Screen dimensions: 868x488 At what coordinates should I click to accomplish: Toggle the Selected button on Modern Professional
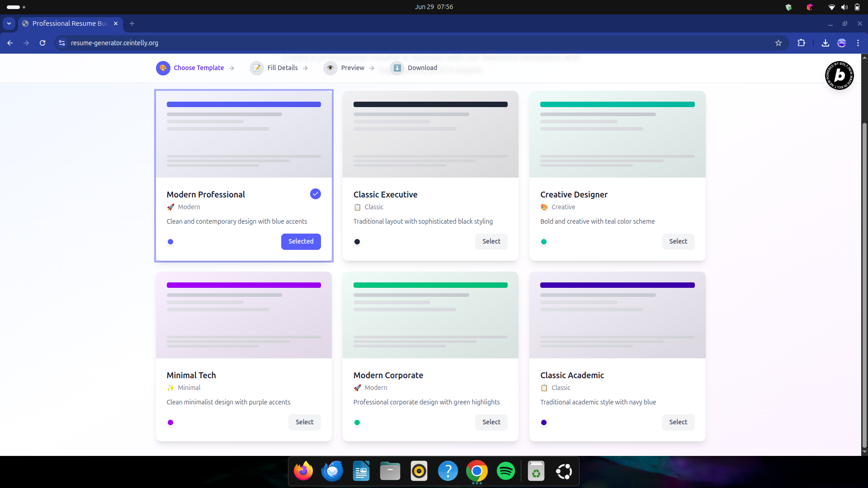[x=301, y=241]
